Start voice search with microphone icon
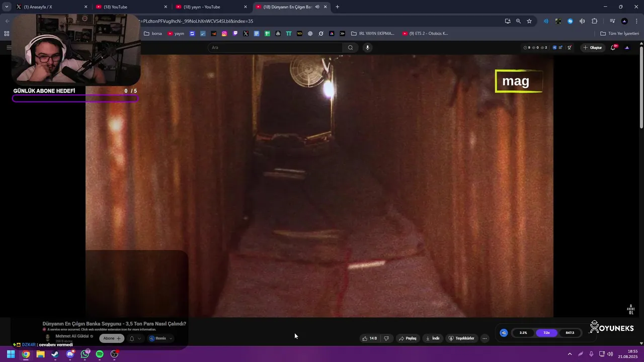This screenshot has height=362, width=644. tap(367, 48)
